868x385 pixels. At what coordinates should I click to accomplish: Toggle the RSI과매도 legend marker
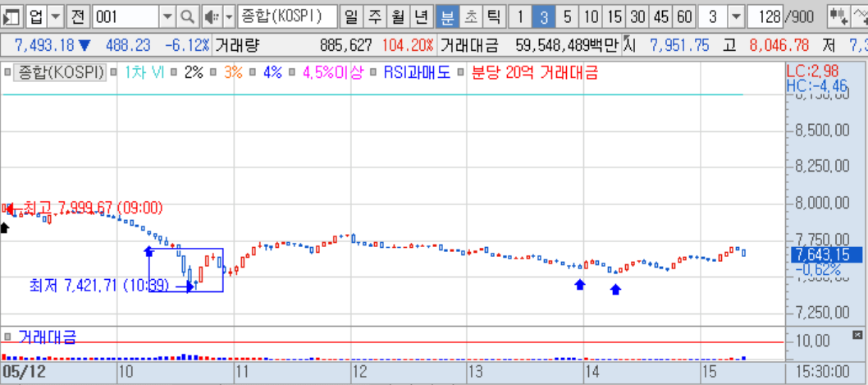pos(373,72)
